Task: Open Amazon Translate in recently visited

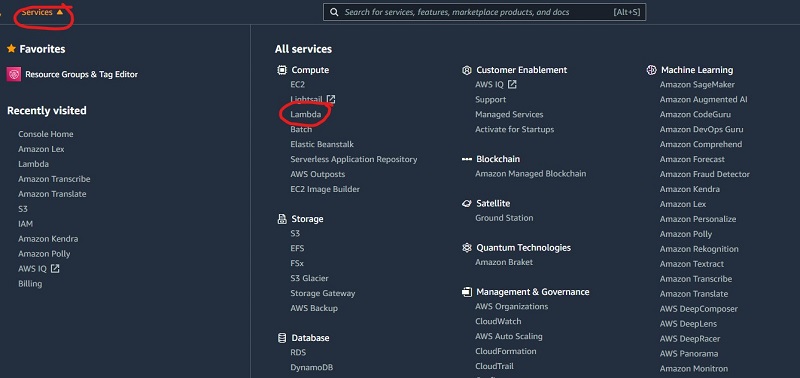Action: pos(52,194)
